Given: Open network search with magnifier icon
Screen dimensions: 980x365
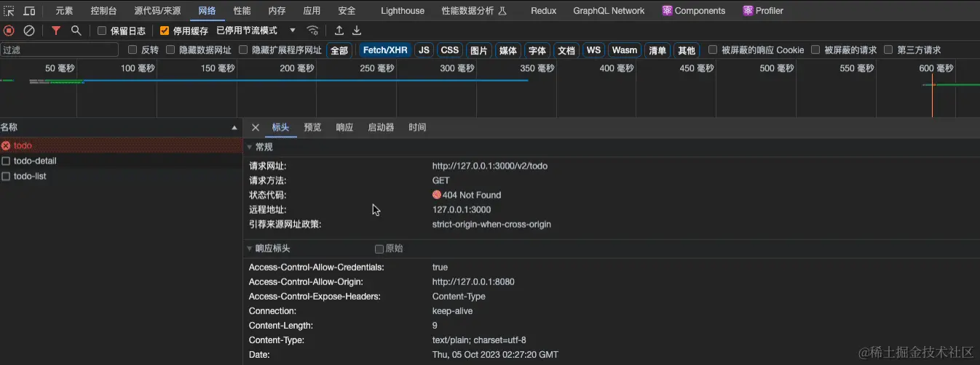Looking at the screenshot, I should tap(76, 31).
